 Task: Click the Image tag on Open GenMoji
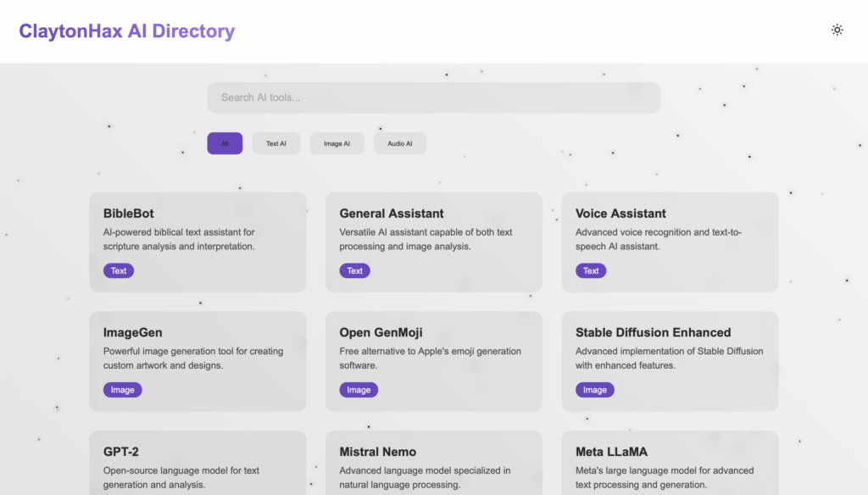[359, 390]
